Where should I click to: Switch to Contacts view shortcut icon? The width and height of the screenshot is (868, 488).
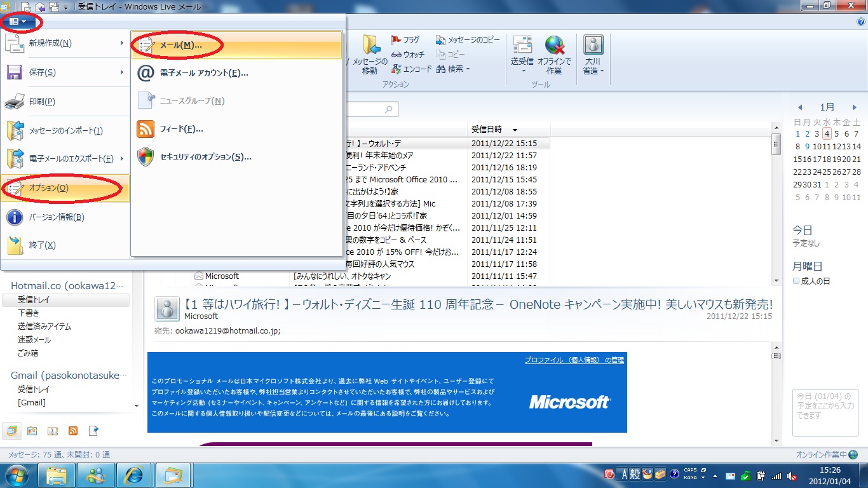click(x=53, y=431)
